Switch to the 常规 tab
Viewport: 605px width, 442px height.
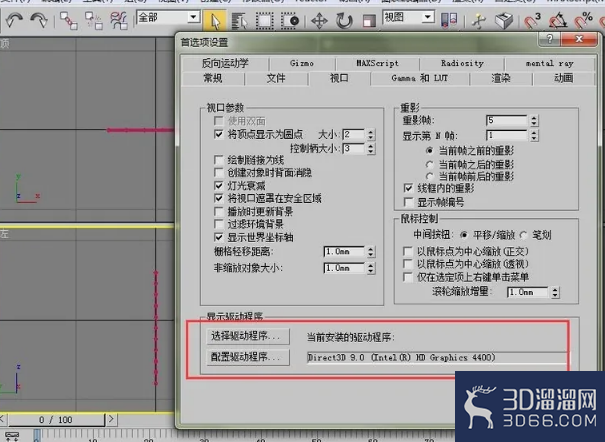tap(213, 78)
